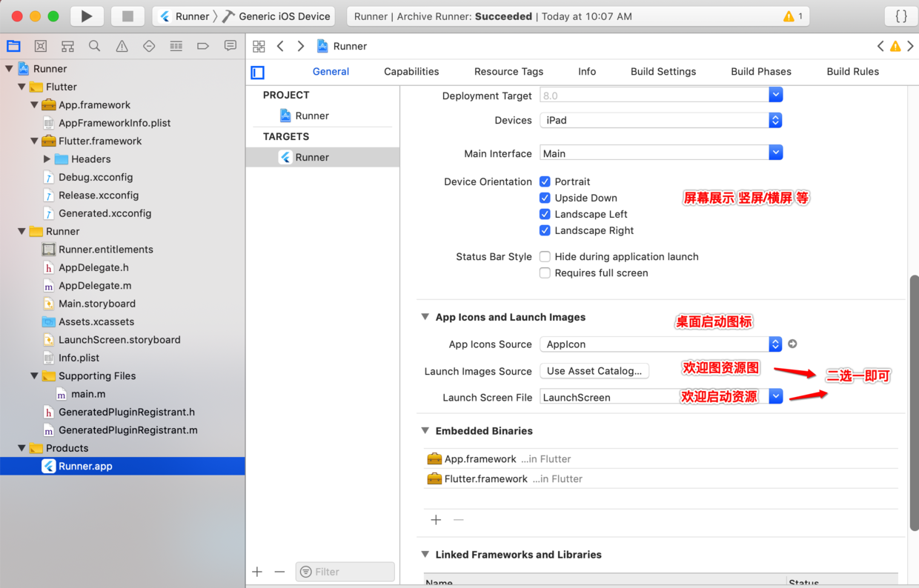Screen dimensions: 919x588
Task: Click the Use Asset Catalog button
Action: pyautogui.click(x=594, y=370)
